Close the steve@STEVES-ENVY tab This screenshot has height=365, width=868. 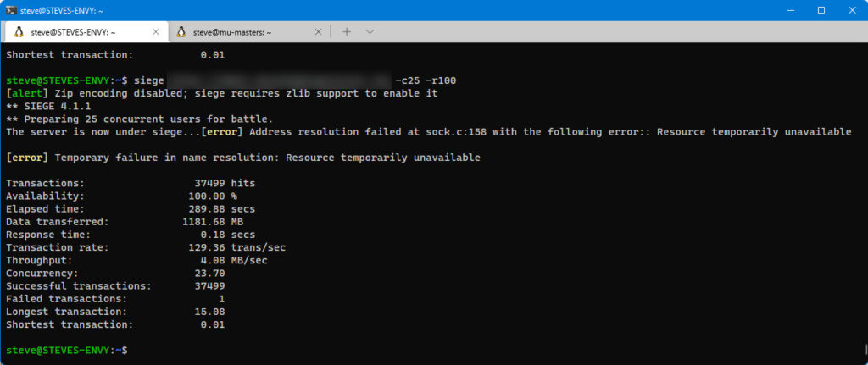156,32
